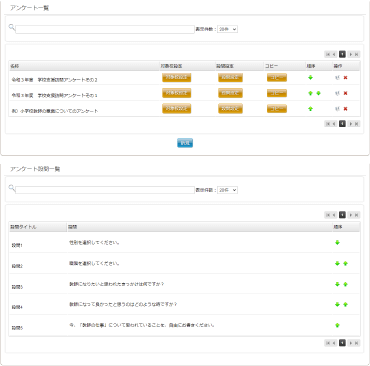Edit the その2 survey row
Screen dimensions: 370x366
(337, 78)
